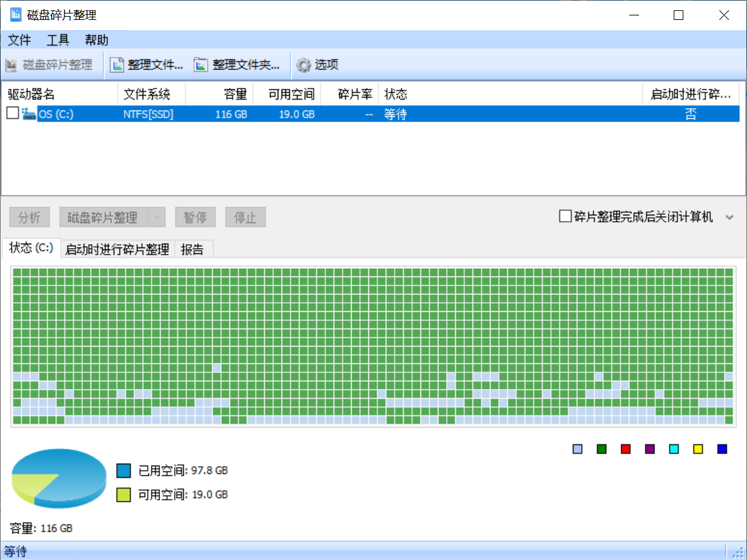
Task: Click the 整理文件夹 toolbar icon
Action: point(201,65)
